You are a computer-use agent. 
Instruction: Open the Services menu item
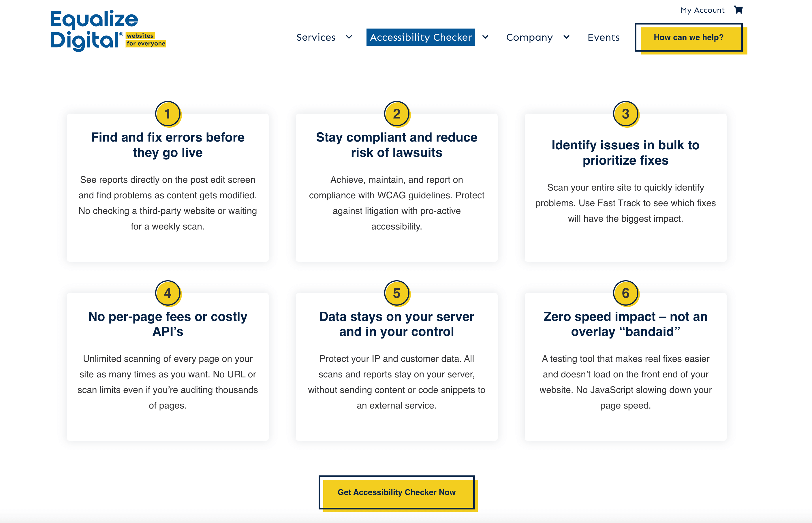click(316, 37)
